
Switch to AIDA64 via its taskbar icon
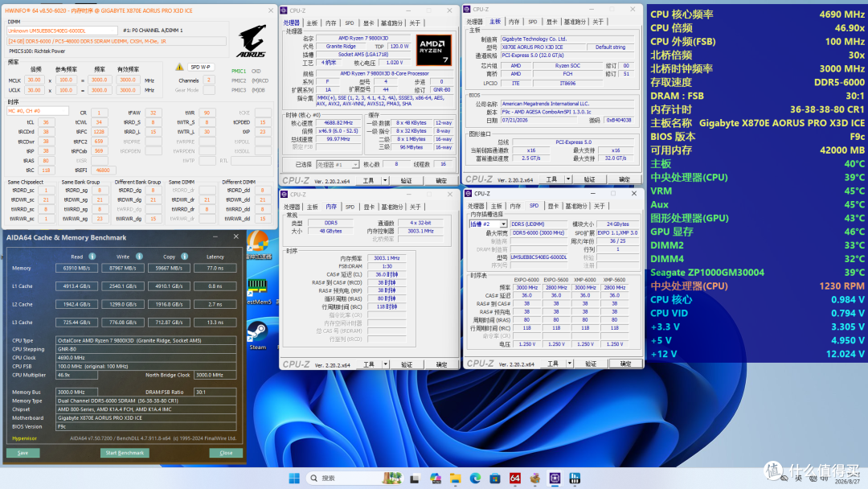point(515,479)
